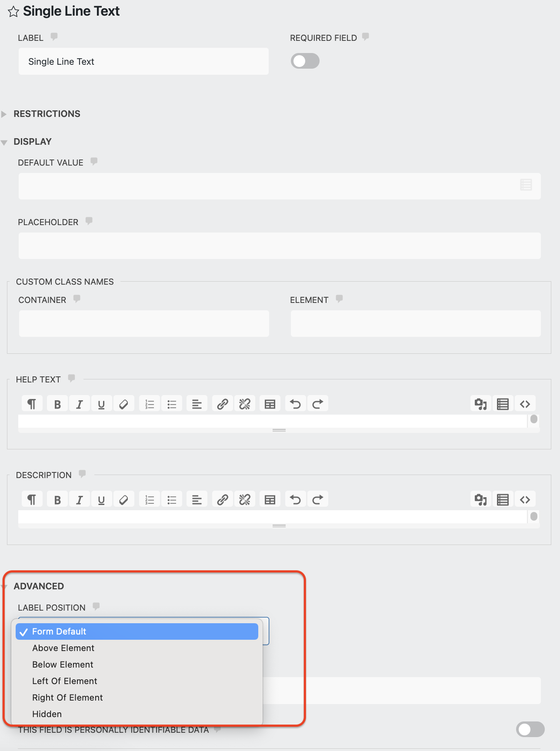This screenshot has width=560, height=751.
Task: Insert table in Description editor
Action: click(x=270, y=500)
